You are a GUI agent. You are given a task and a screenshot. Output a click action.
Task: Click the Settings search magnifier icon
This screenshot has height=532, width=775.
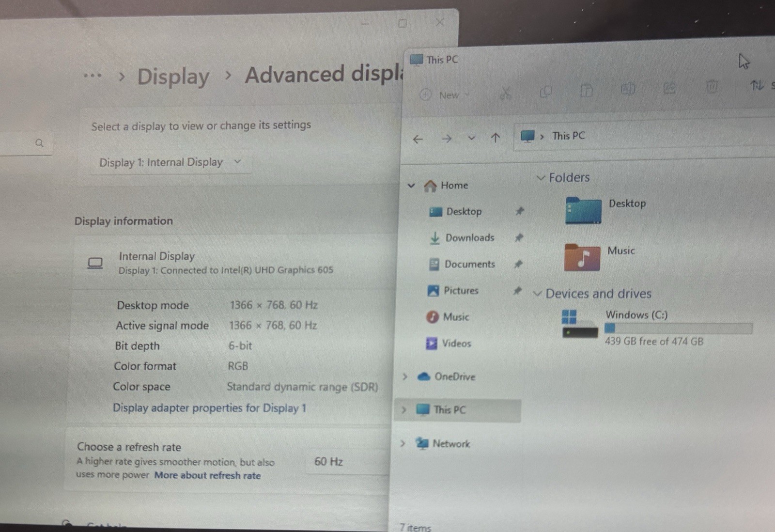coord(40,143)
